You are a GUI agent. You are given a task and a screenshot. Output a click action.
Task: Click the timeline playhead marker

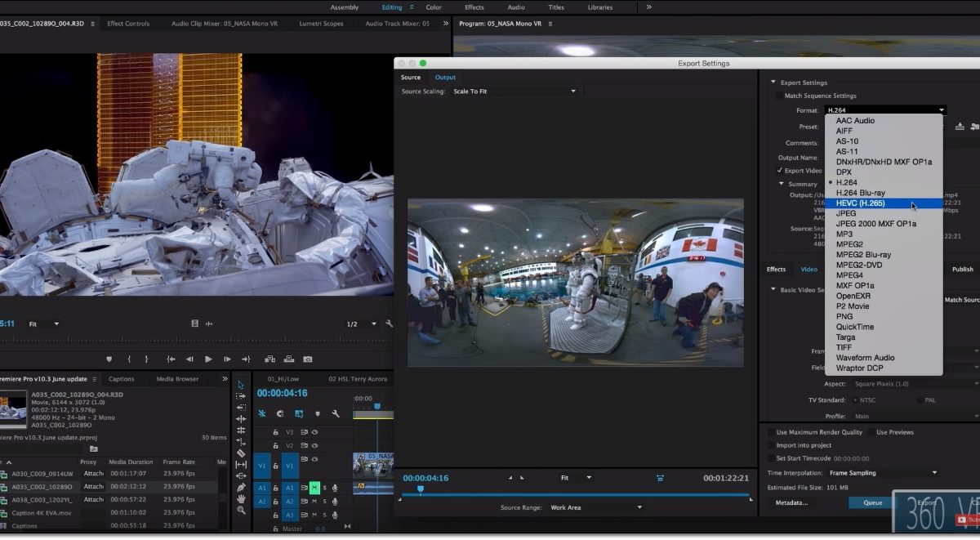point(376,406)
